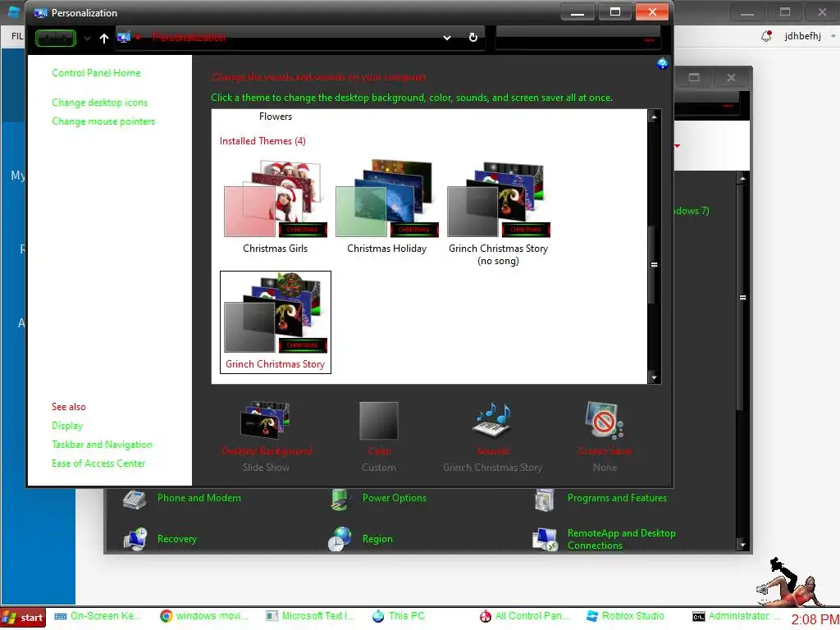Switch to Roblox Studio taskbar item
This screenshot has height=630, width=840.
coord(625,617)
